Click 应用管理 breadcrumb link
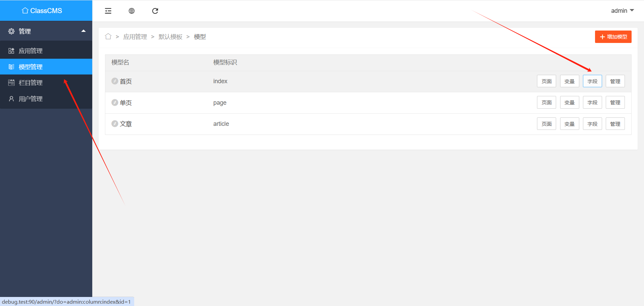The image size is (644, 306). pos(135,37)
